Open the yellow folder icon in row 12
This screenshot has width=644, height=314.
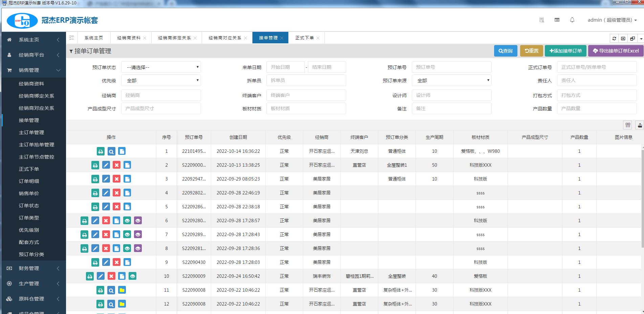(x=122, y=304)
